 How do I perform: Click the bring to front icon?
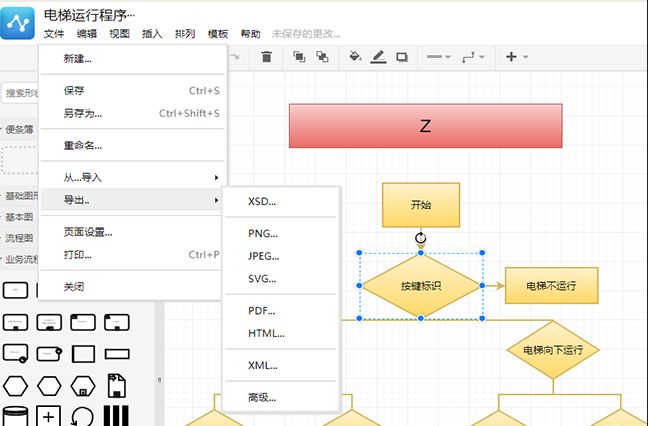299,57
